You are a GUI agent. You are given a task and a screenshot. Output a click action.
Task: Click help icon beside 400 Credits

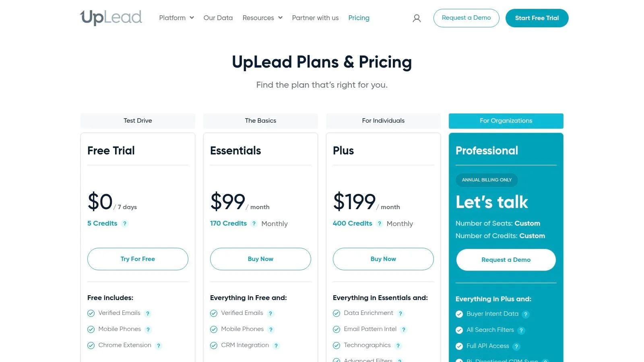coord(380,224)
